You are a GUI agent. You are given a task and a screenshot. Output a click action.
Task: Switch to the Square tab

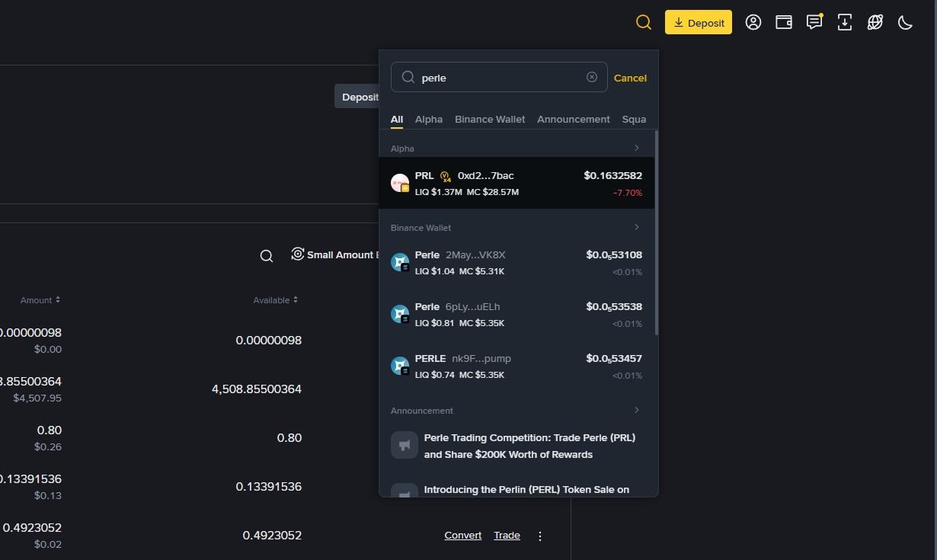point(634,119)
